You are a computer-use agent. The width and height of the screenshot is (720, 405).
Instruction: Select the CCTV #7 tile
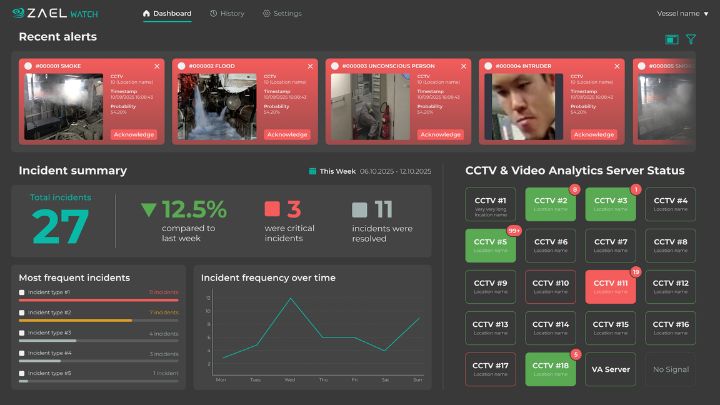coord(610,246)
